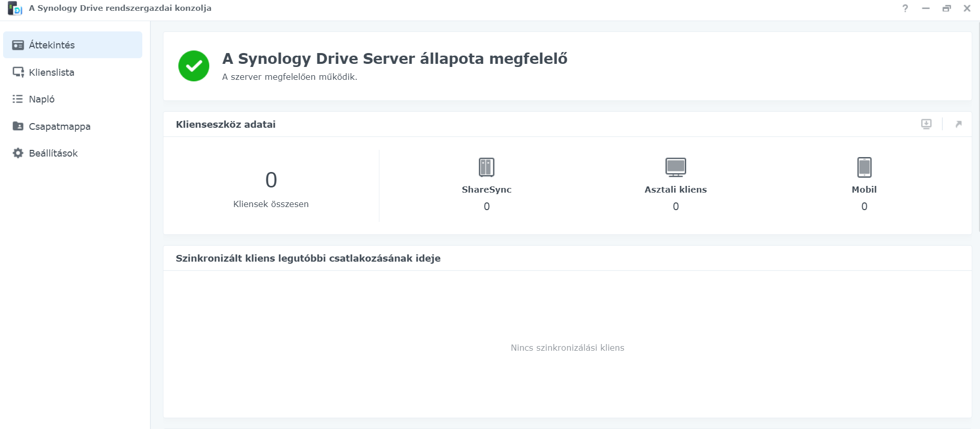Open the Áttekintés overview section
980x429 pixels.
pos(73,45)
